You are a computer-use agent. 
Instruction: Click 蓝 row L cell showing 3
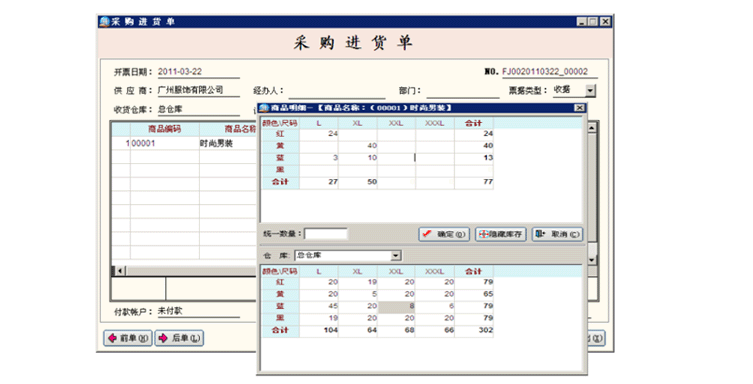[x=319, y=158]
